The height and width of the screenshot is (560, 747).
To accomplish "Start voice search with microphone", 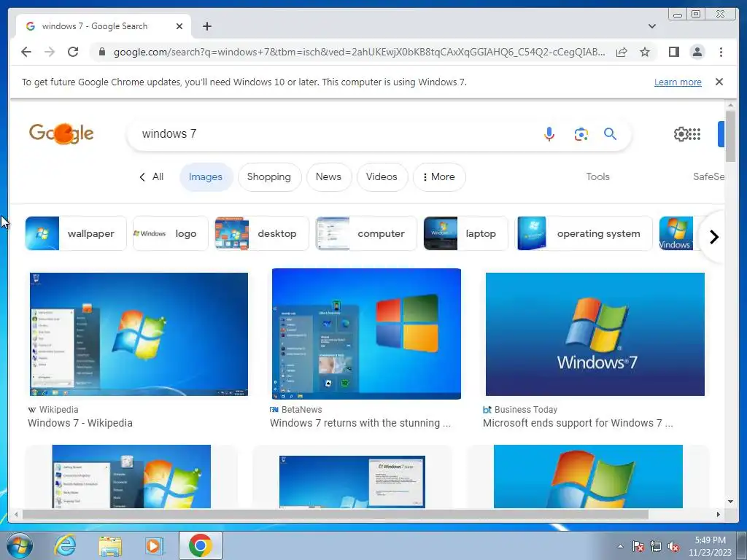I will pyautogui.click(x=549, y=134).
